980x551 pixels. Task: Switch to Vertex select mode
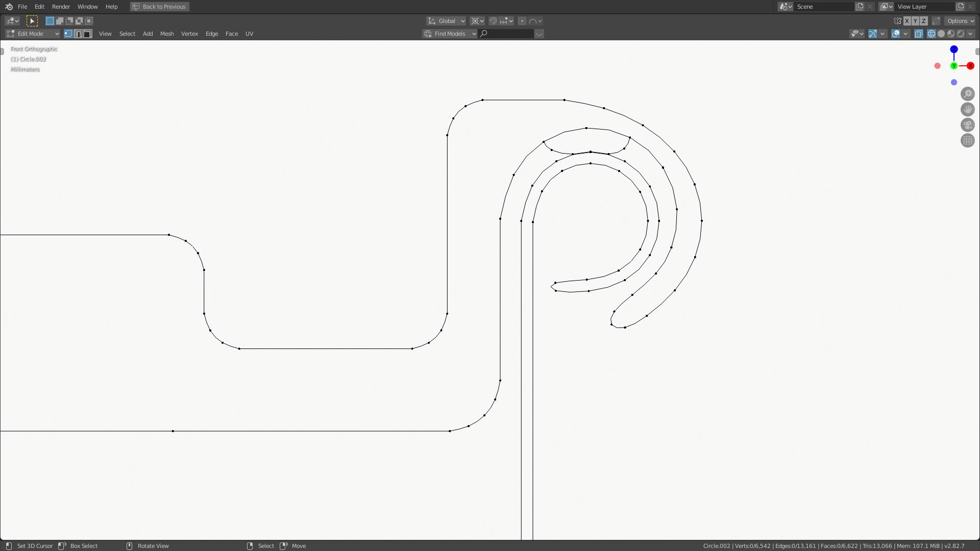click(x=68, y=34)
